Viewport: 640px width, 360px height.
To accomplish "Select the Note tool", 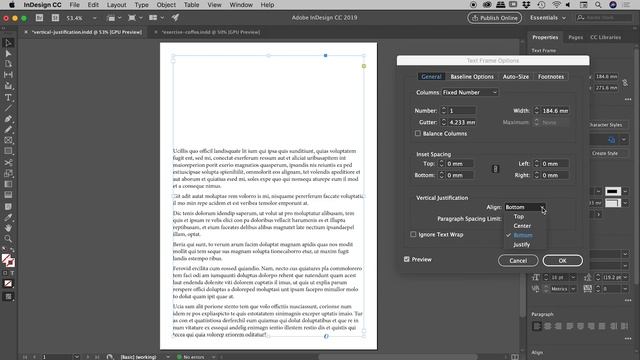I will (x=8, y=206).
